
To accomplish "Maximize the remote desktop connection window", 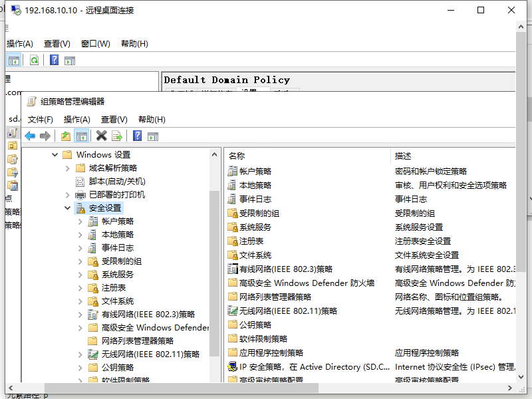I will point(481,10).
